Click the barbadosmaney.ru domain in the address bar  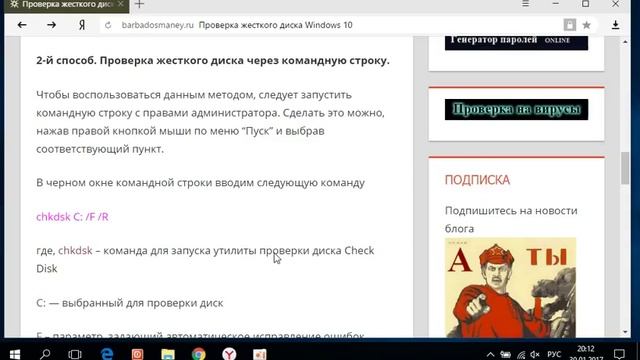(x=158, y=25)
